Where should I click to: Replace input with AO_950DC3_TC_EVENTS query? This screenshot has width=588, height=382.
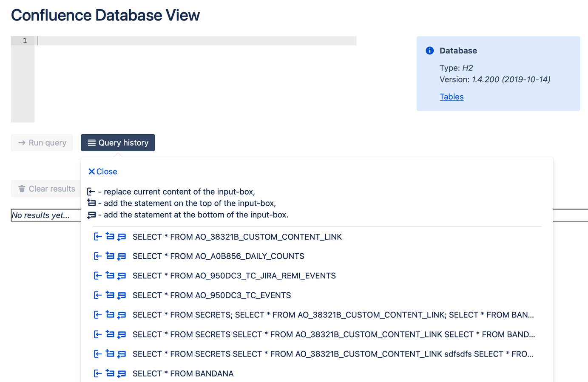[x=98, y=295]
